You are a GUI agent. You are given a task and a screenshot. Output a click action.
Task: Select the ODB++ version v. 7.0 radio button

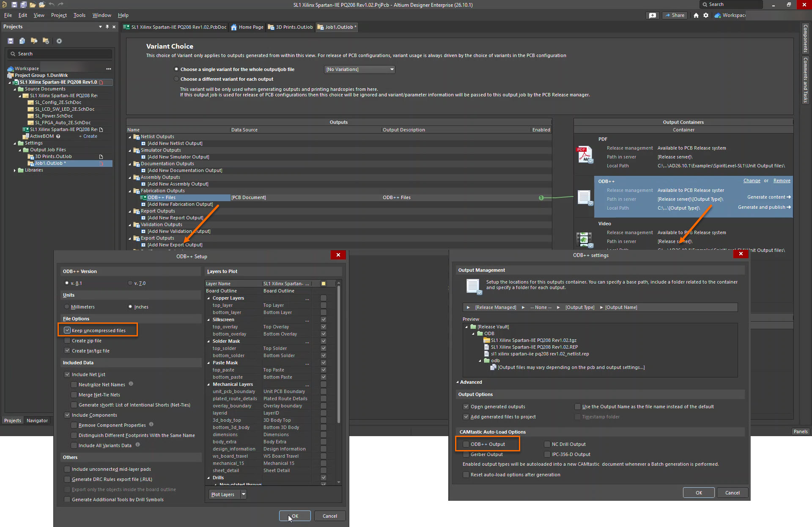coord(130,283)
